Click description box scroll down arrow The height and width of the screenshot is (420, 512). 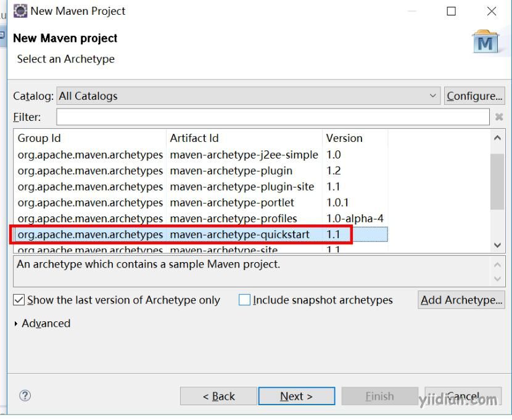497,279
